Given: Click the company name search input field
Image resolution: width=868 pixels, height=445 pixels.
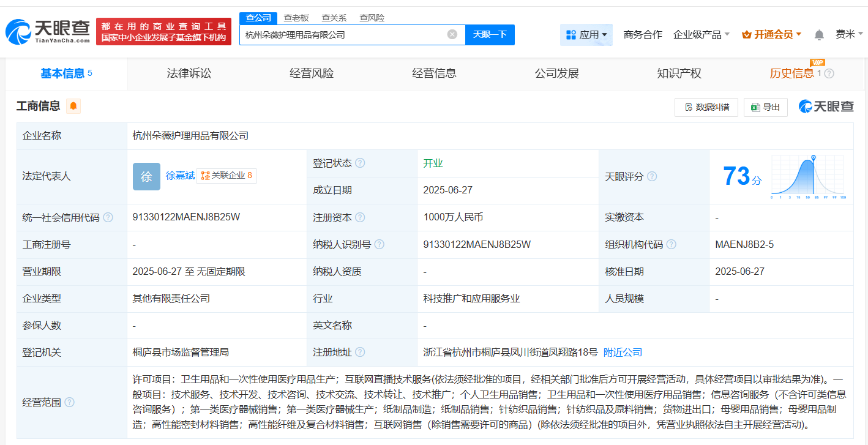Looking at the screenshot, I should pos(343,35).
